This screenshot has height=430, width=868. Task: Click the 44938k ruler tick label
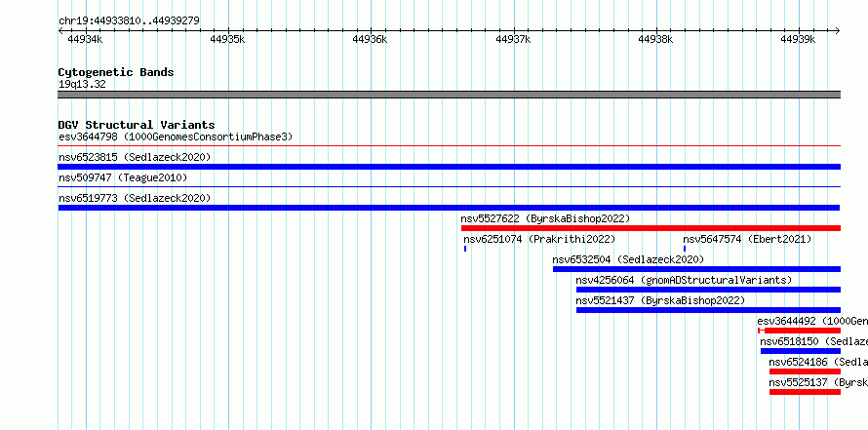(655, 39)
